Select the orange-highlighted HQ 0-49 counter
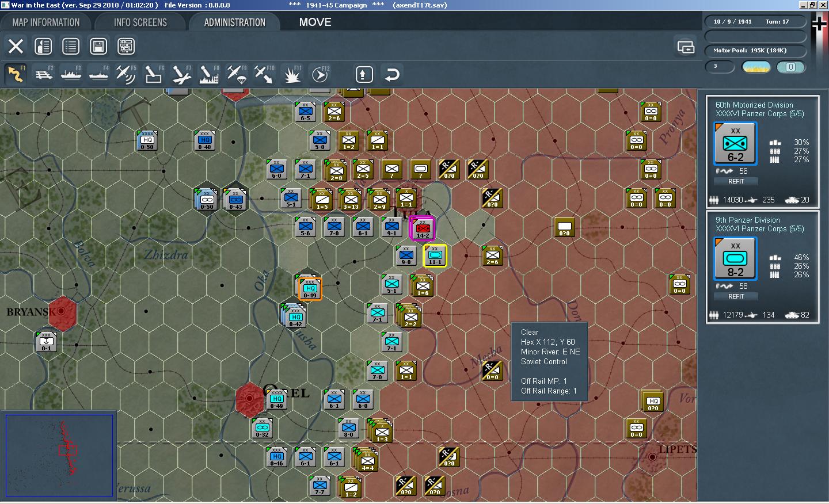This screenshot has height=504, width=829. 310,289
